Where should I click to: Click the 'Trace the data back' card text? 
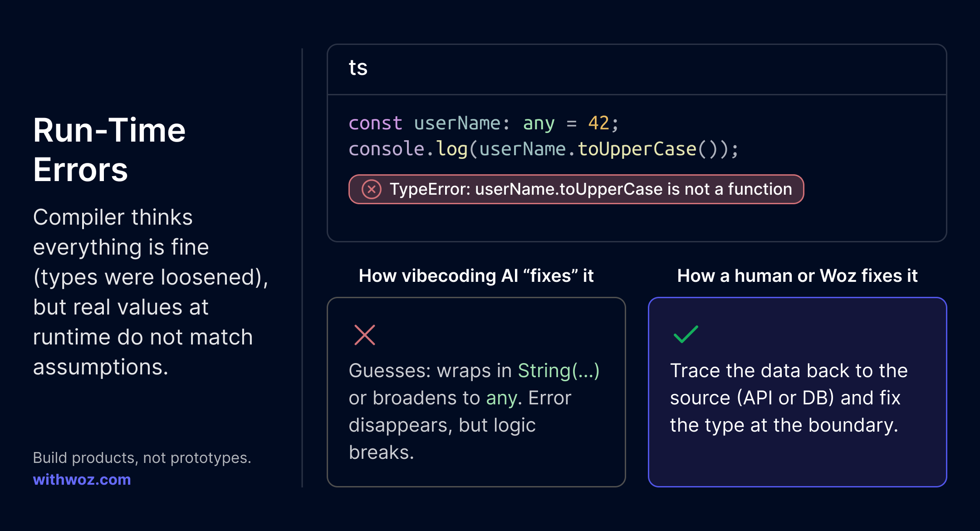point(789,398)
